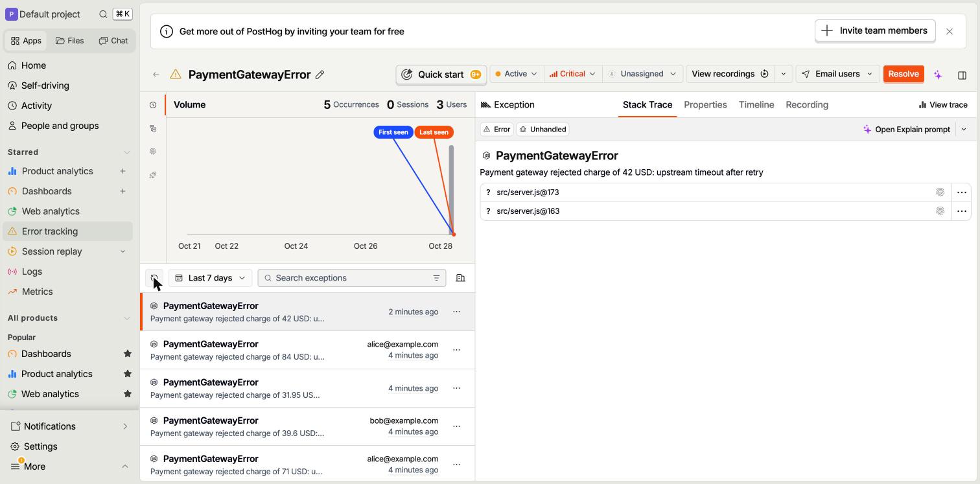Open three-dot menu for src/server.js@163 frame
980x484 pixels.
point(962,211)
